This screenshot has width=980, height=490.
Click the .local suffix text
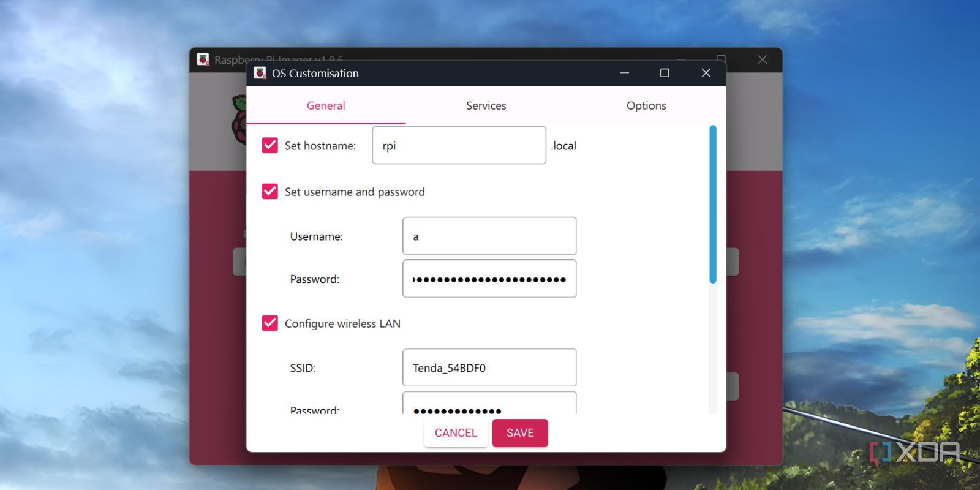click(563, 146)
